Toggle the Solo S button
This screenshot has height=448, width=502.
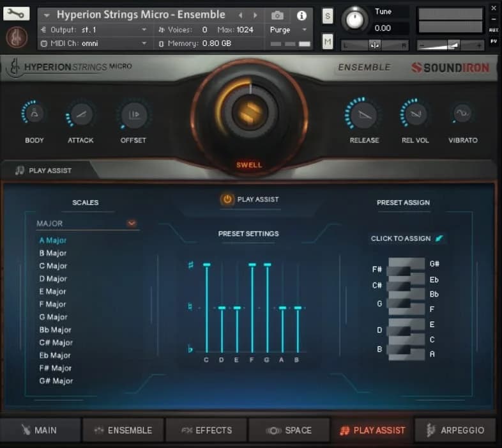tap(328, 16)
